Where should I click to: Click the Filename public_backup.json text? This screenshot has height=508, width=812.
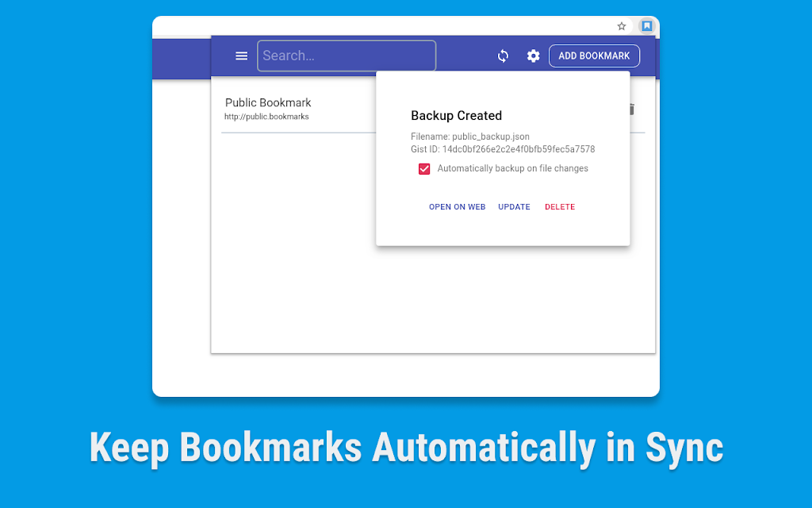470,137
